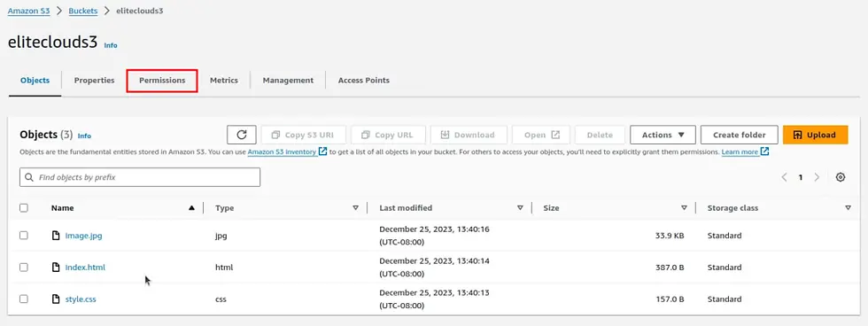The image size is (868, 326).
Task: Click the previous page arrow icon
Action: [784, 177]
